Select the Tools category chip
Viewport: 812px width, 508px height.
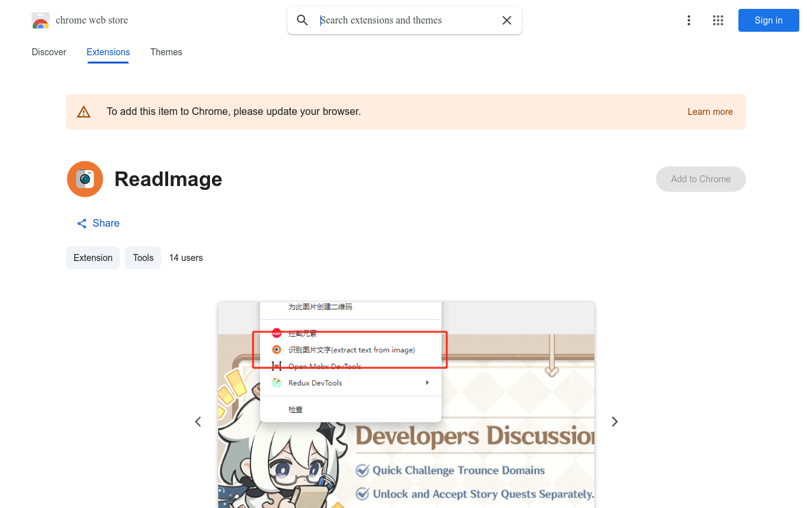[143, 258]
